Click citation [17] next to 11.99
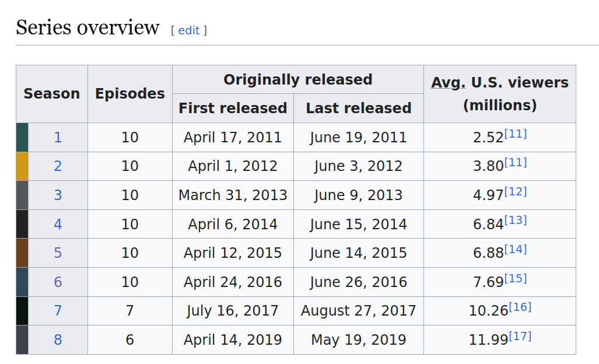The height and width of the screenshot is (364, 599). point(520,336)
